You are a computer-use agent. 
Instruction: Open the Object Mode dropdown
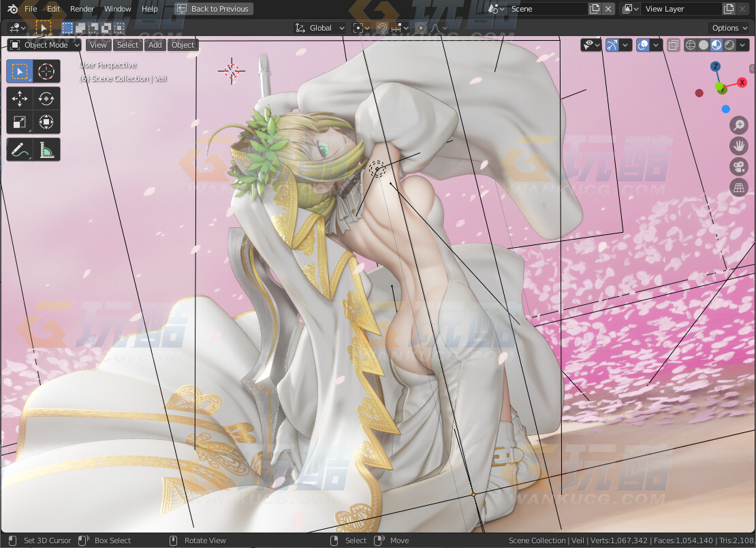click(x=44, y=45)
